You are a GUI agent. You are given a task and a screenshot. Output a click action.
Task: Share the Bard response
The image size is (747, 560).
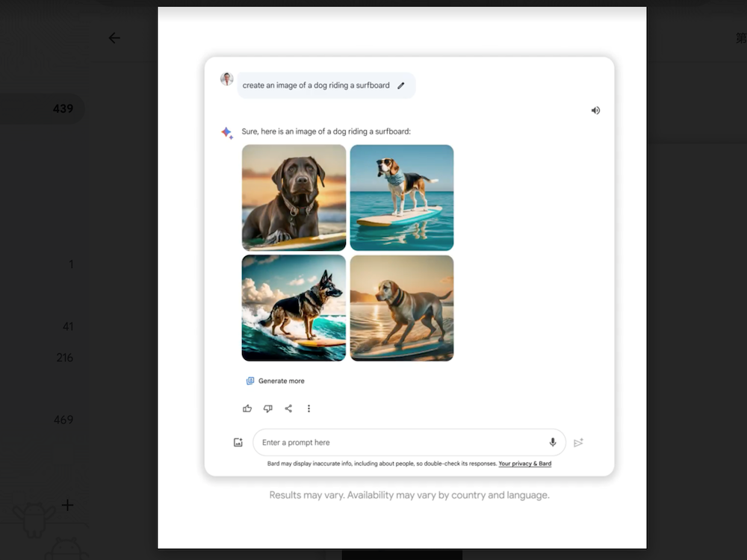click(288, 408)
